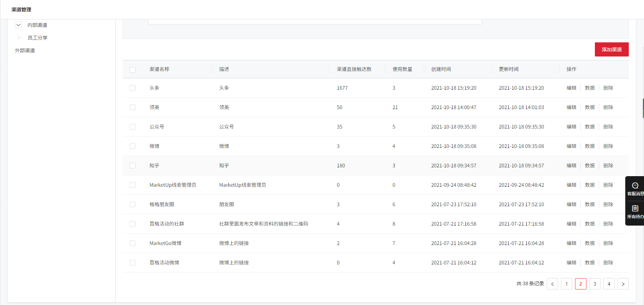Delete the 公众号 channel
Screen dimensions: 644x305
[x=608, y=127]
